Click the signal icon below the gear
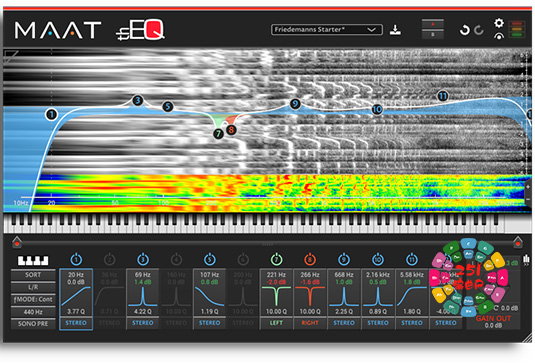This screenshot has height=363, width=535. tap(499, 36)
